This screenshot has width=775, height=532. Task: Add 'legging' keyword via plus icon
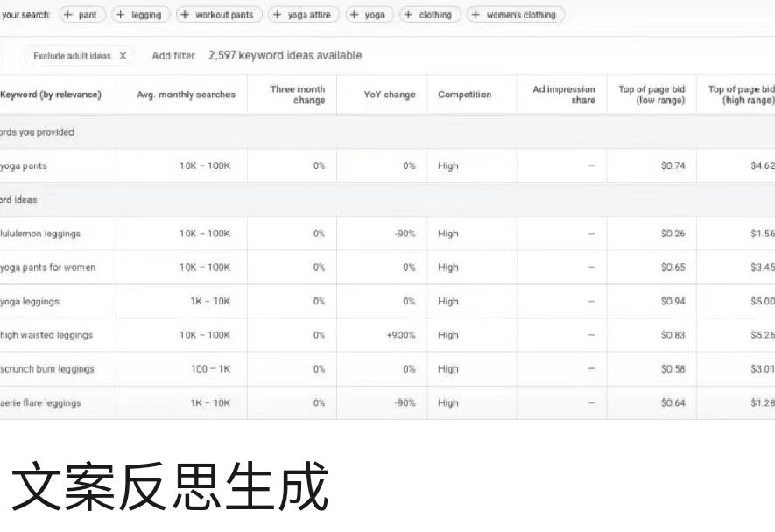(x=123, y=14)
